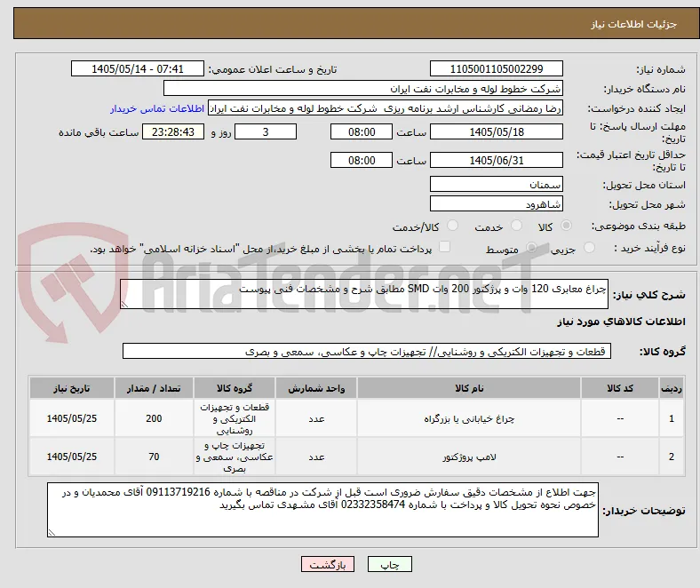Click the چاپ print button

(389, 564)
